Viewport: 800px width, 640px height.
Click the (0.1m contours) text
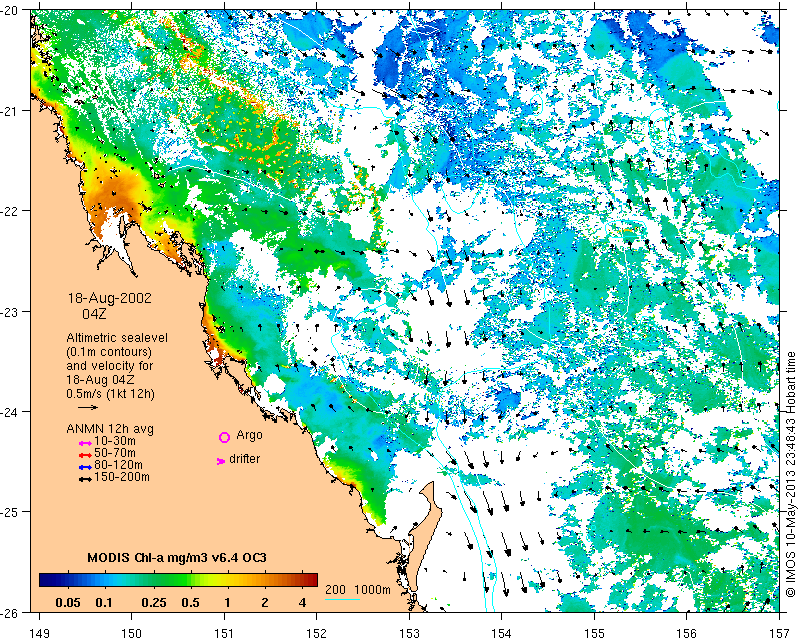click(109, 352)
